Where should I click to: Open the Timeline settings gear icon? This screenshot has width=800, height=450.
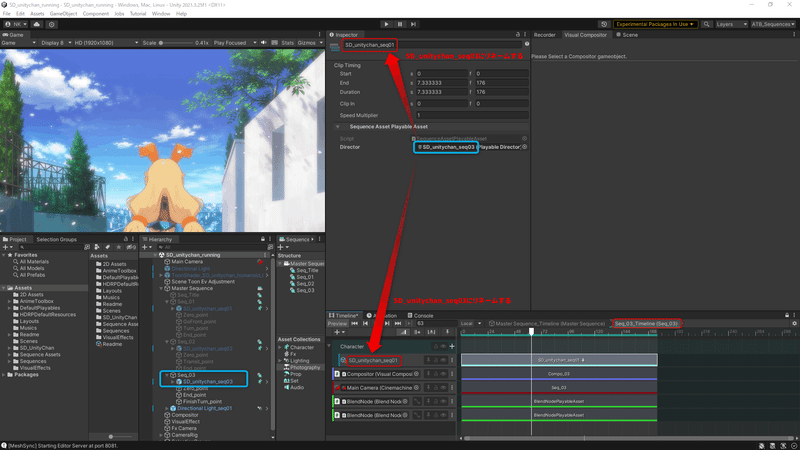point(794,323)
